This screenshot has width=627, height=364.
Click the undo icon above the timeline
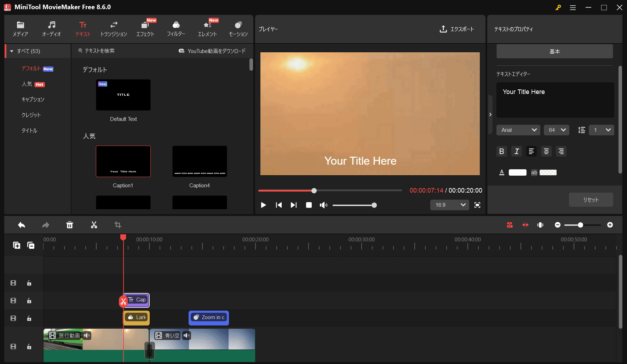click(21, 225)
